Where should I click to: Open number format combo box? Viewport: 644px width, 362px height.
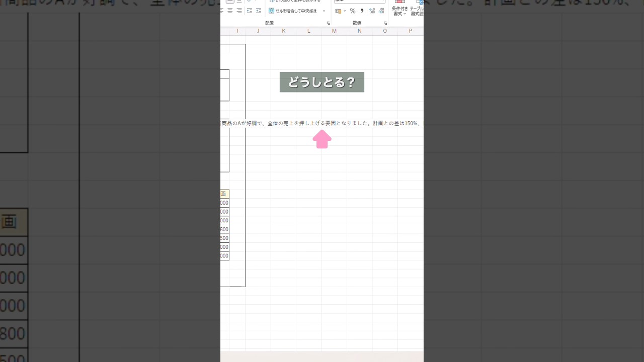[360, 2]
